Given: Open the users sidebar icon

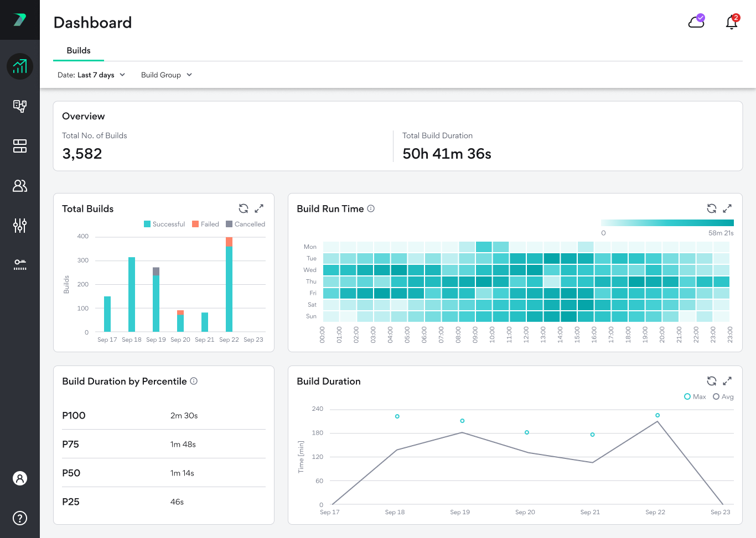Looking at the screenshot, I should click(20, 186).
